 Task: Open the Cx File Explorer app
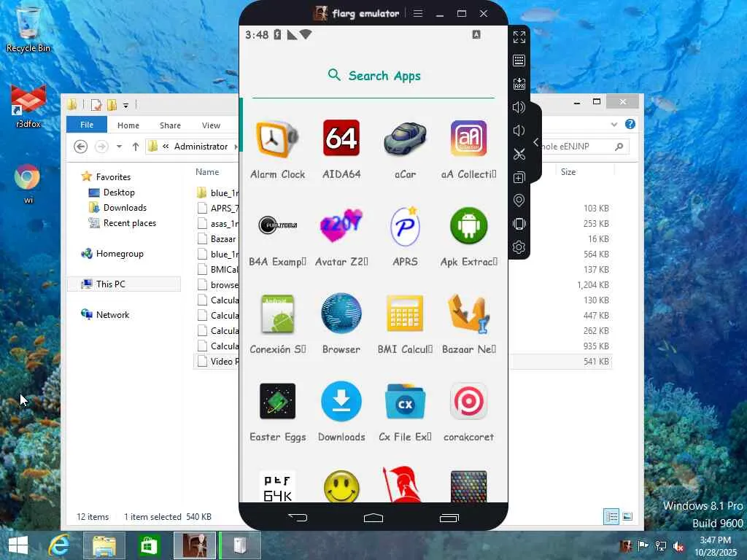405,402
